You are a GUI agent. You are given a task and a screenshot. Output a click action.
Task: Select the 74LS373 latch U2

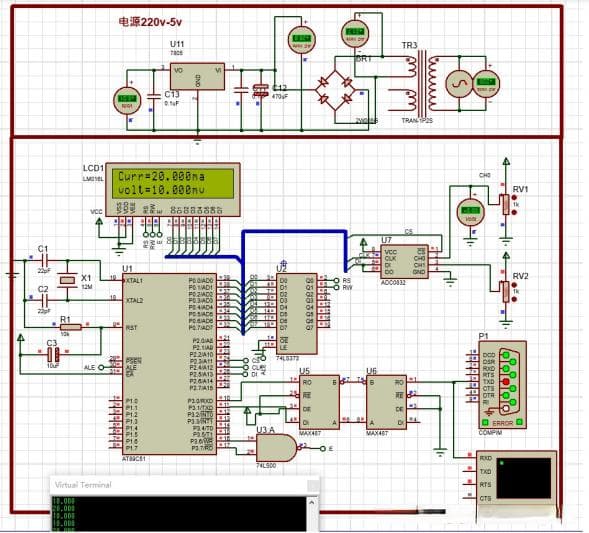pyautogui.click(x=297, y=314)
